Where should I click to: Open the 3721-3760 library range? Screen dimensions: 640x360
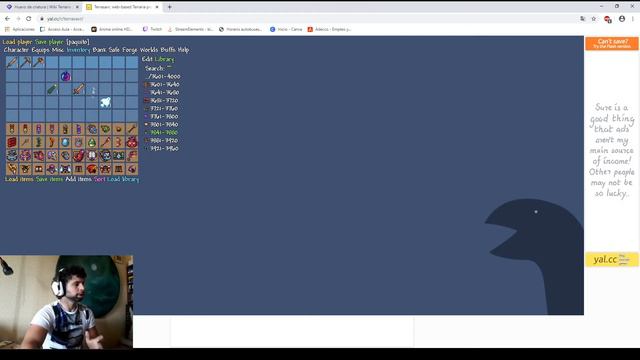tap(162, 109)
